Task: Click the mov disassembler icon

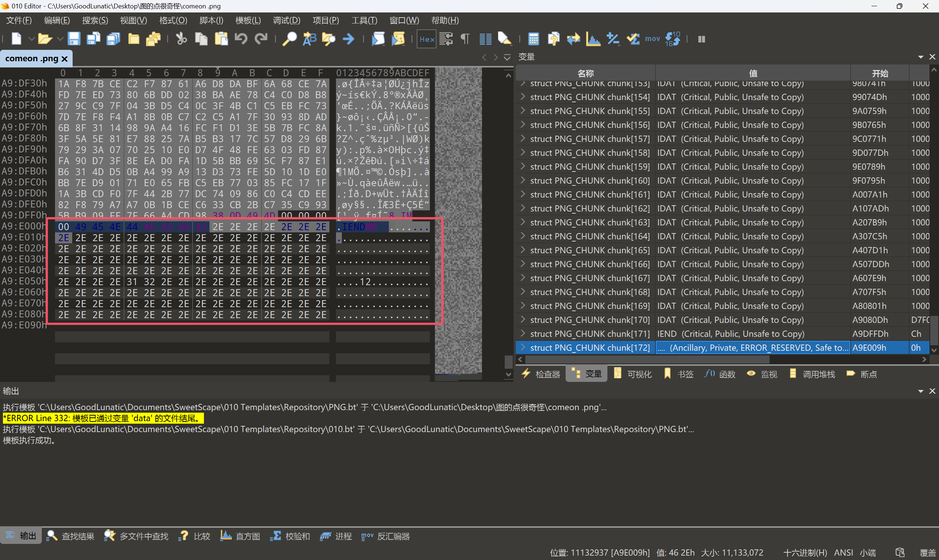Action: [x=653, y=39]
